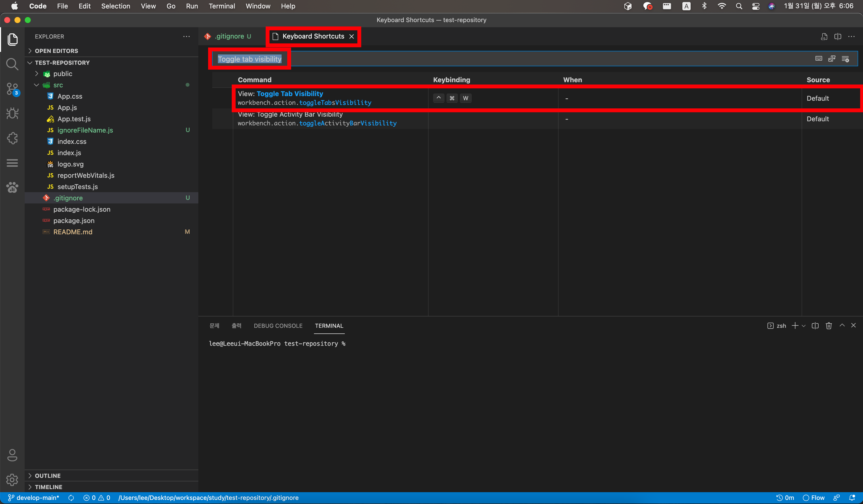Toggle Sort by Precedence in search box
Image resolution: width=863 pixels, height=504 pixels.
tap(832, 59)
